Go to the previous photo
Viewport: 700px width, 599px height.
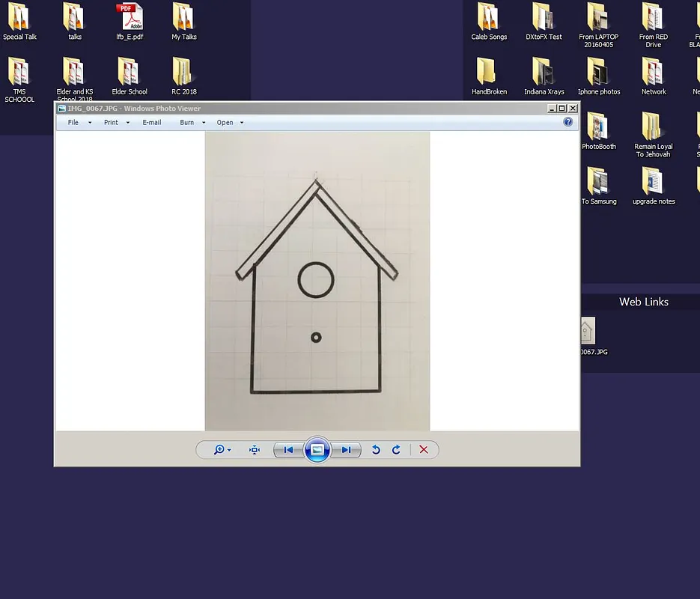coord(288,449)
